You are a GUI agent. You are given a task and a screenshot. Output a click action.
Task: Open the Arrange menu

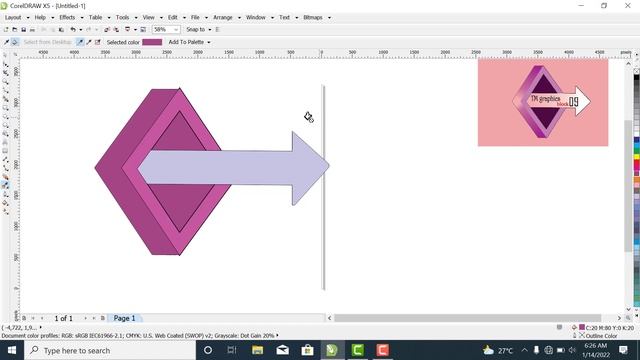223,18
